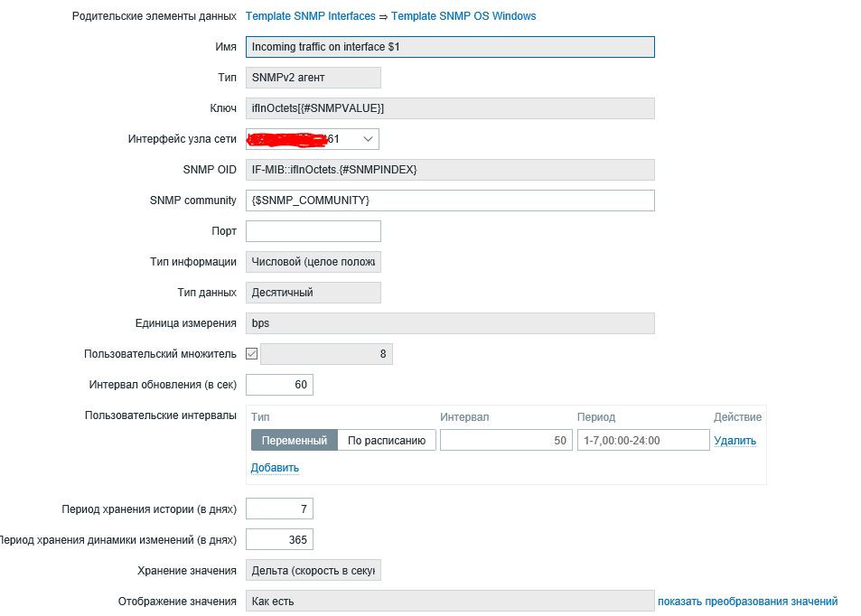The height and width of the screenshot is (616, 861).
Task: Switch interval type to "По расписанию"
Action: coord(387,441)
